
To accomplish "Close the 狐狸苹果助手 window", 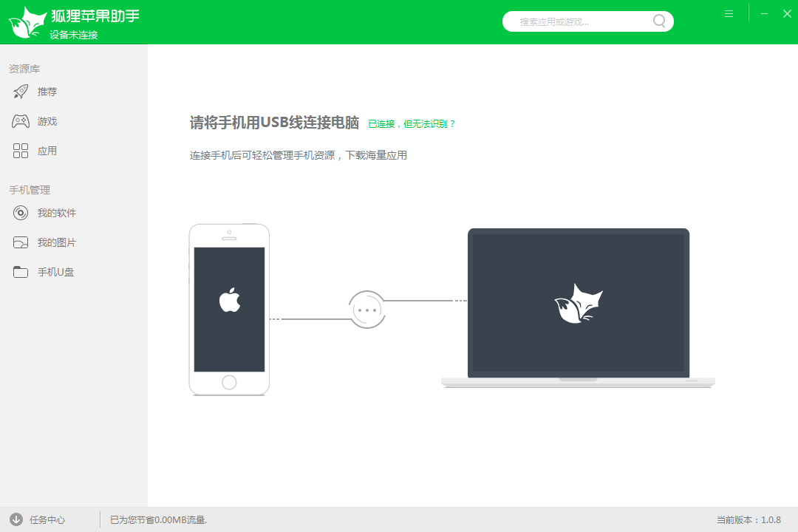I will 787,14.
